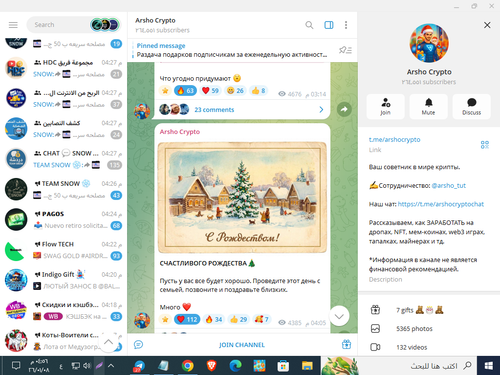Open the كشف النصابين group chat
The width and height of the screenshot is (500, 375).
[63, 129]
